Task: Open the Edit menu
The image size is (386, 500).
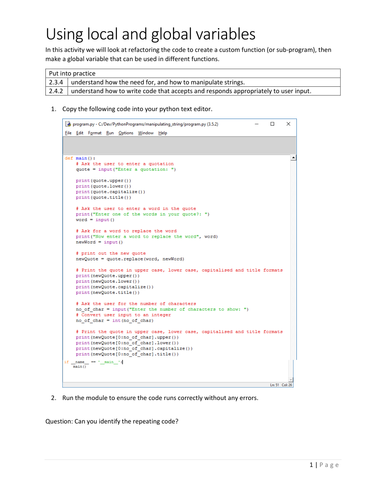Action: point(80,133)
